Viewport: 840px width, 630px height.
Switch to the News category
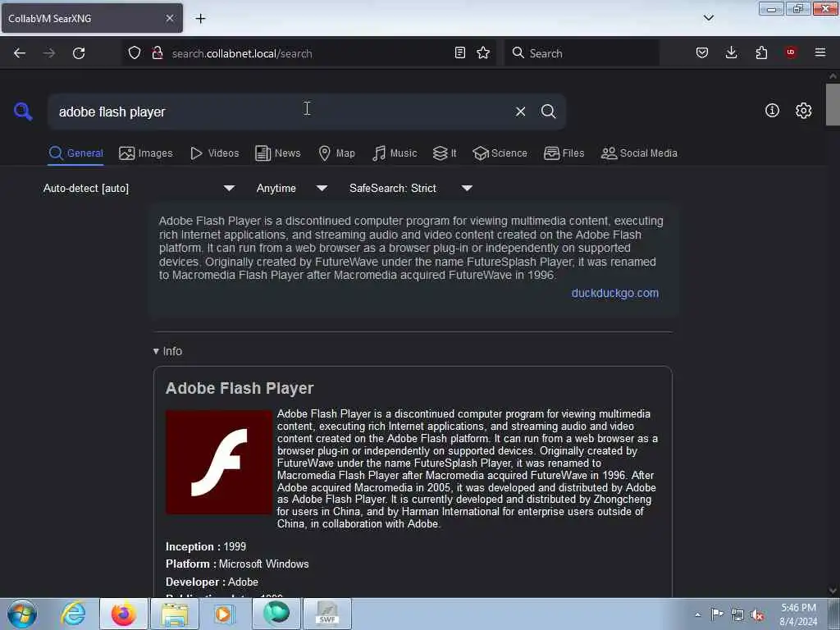pyautogui.click(x=277, y=153)
